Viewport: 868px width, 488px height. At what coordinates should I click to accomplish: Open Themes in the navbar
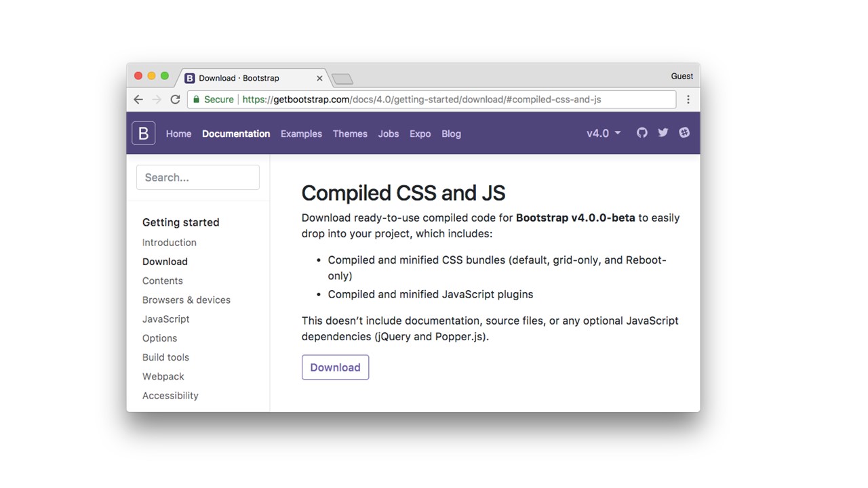(x=350, y=134)
